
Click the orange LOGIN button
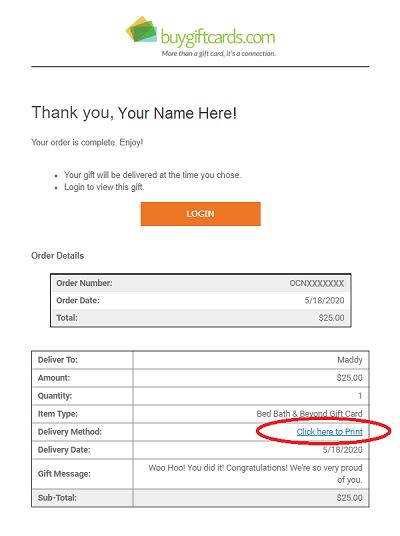tap(200, 214)
